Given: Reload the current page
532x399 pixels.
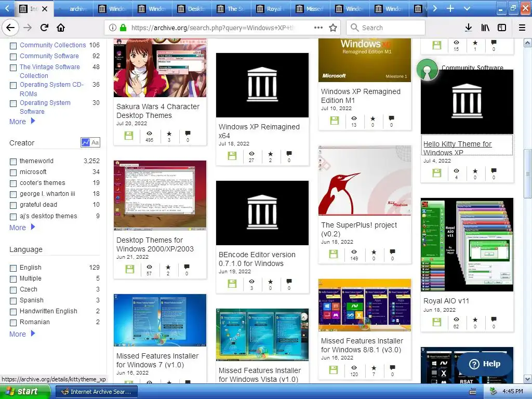Looking at the screenshot, I should coord(44,28).
